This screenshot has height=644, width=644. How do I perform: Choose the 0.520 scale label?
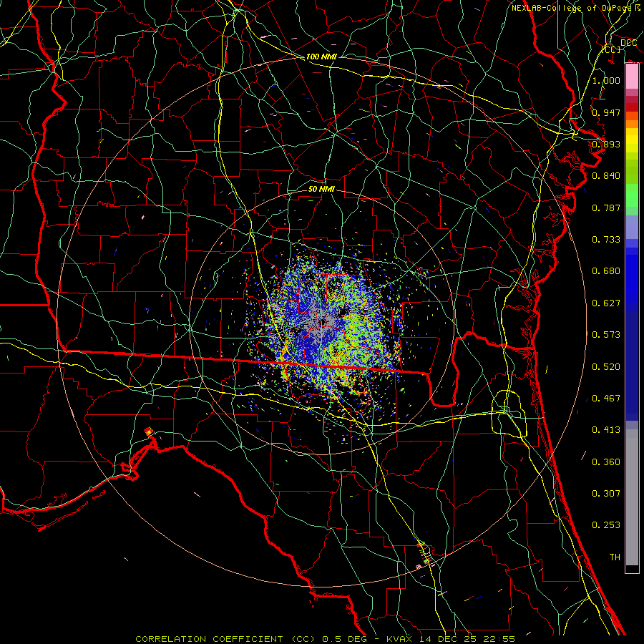coord(606,367)
